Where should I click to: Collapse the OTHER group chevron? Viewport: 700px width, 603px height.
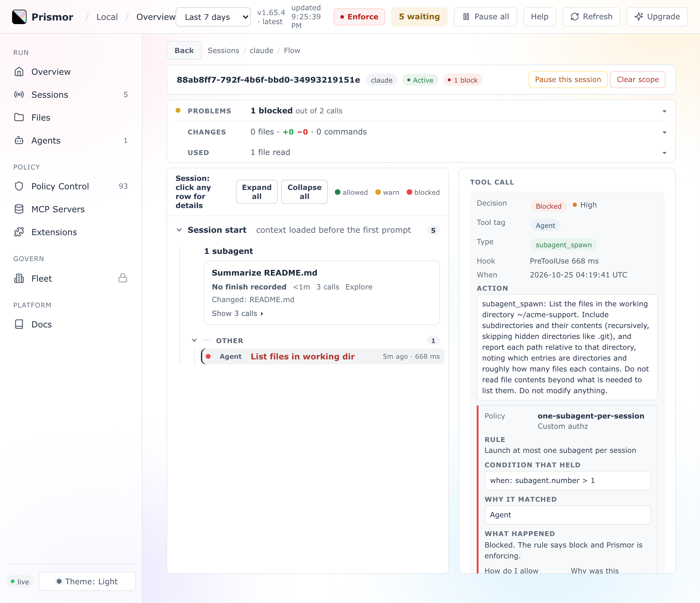[194, 340]
